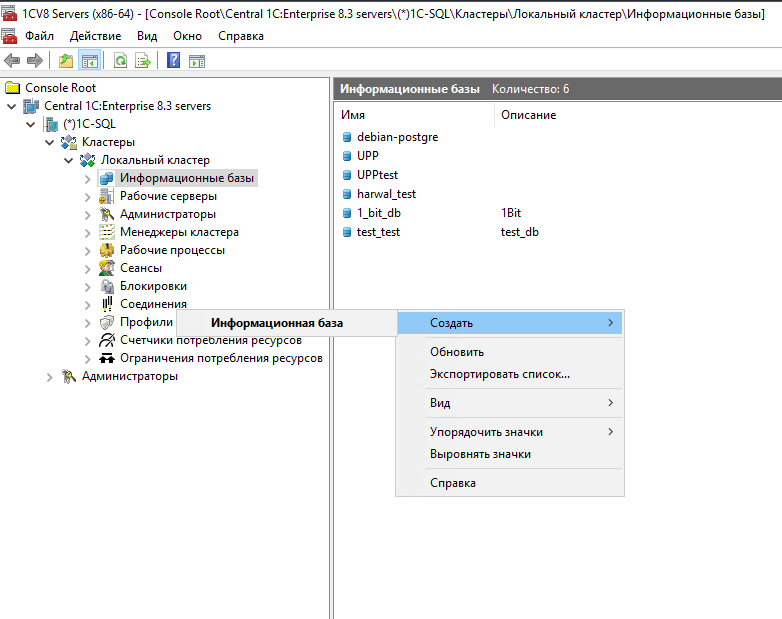Click the Refresh toolbar icon
The width and height of the screenshot is (782, 619).
[x=120, y=61]
